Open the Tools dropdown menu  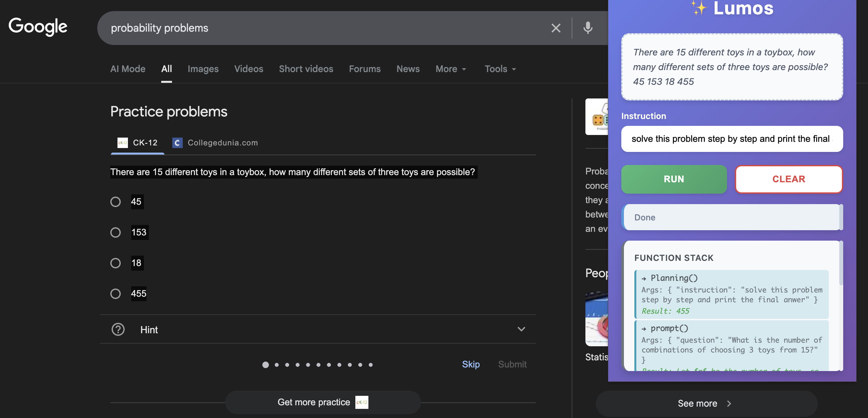500,69
